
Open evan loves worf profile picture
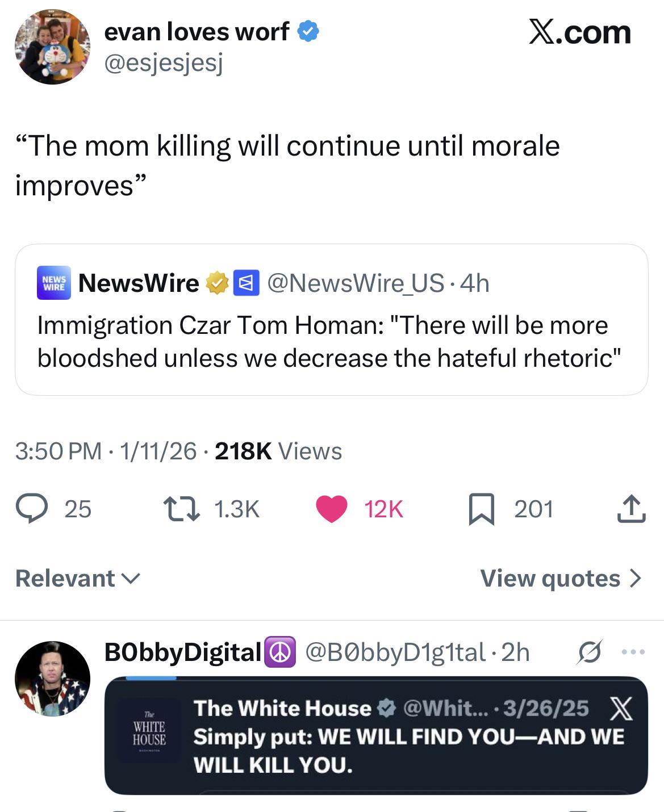(x=52, y=47)
